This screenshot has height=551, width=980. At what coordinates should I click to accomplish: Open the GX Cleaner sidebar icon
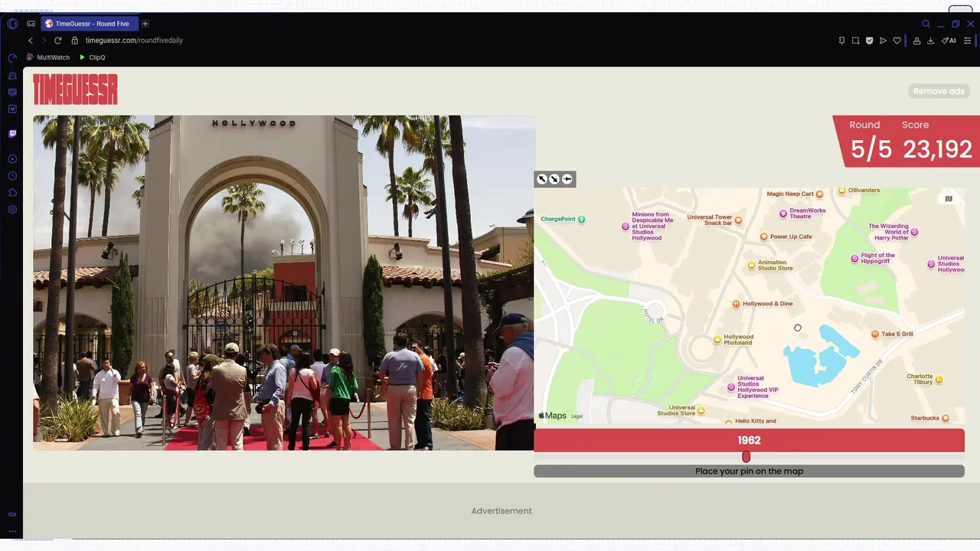(x=12, y=76)
